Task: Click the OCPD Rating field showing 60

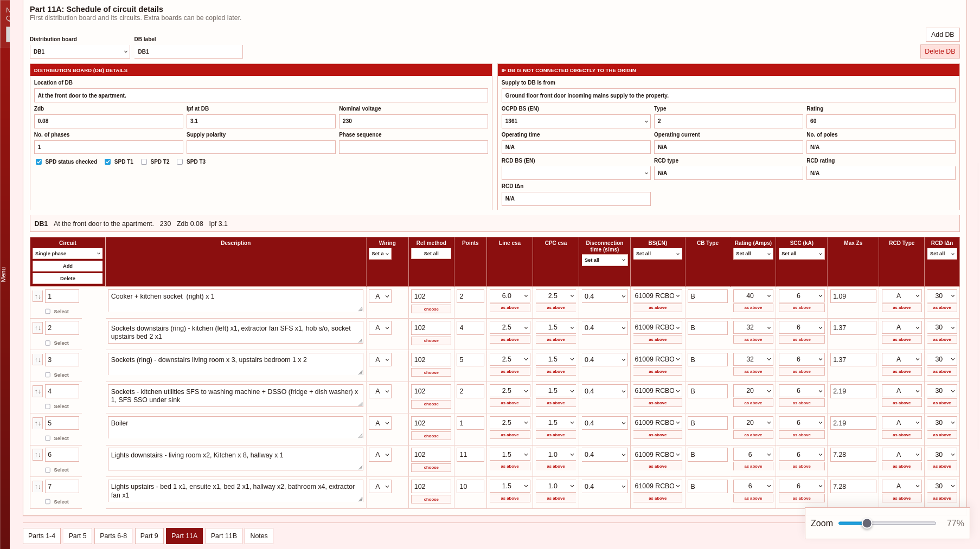Action: coord(881,121)
